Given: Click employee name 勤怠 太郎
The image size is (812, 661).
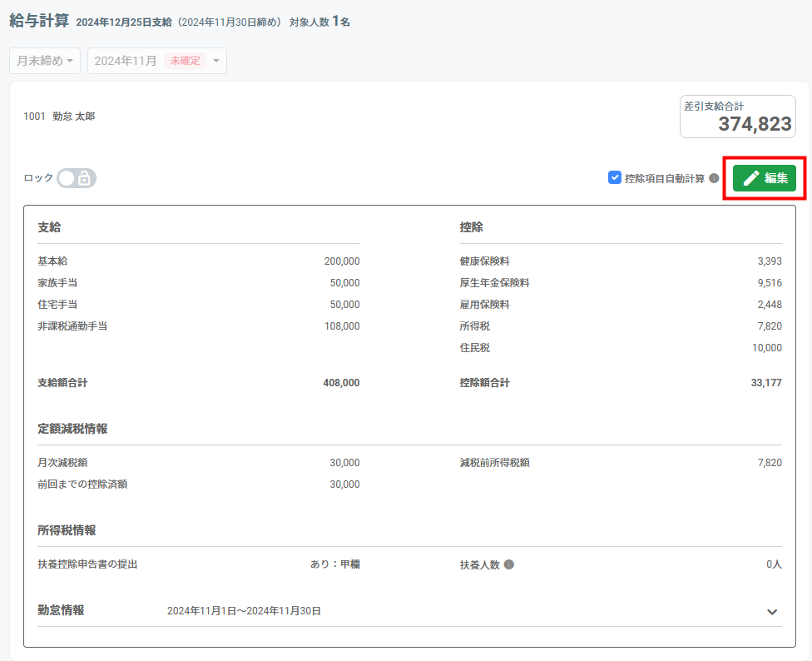Looking at the screenshot, I should (x=74, y=116).
